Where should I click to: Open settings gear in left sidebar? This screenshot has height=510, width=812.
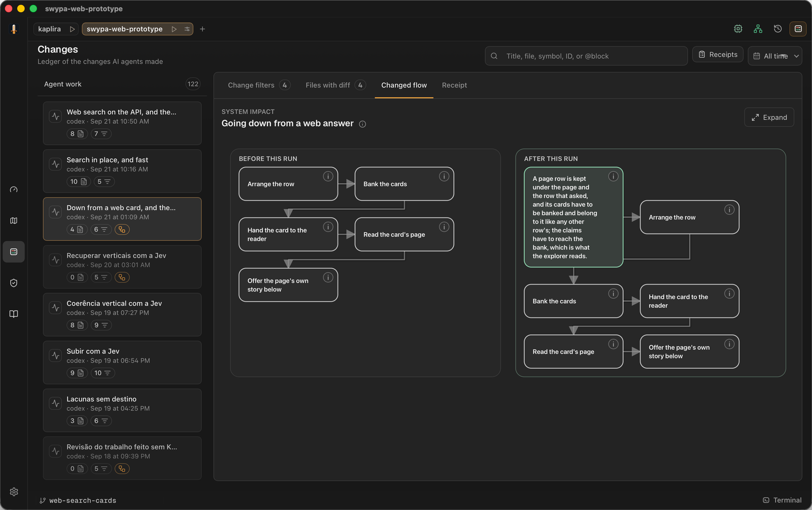pos(14,492)
